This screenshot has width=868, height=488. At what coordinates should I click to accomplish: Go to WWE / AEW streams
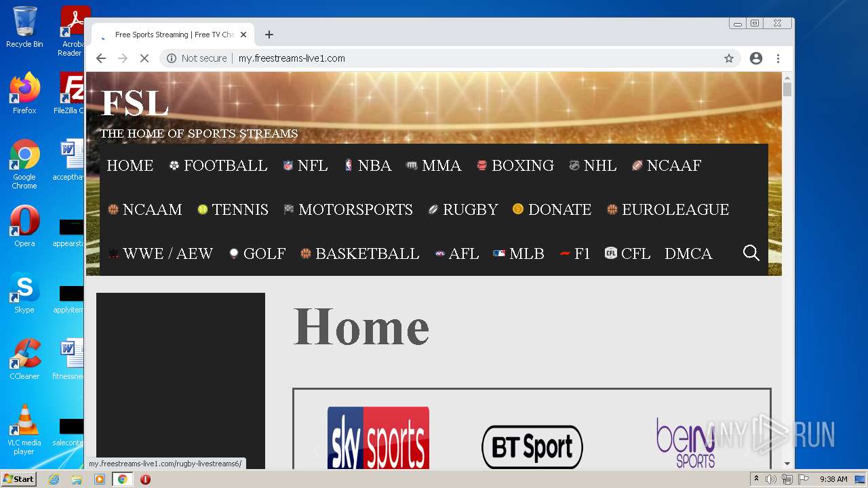point(161,253)
